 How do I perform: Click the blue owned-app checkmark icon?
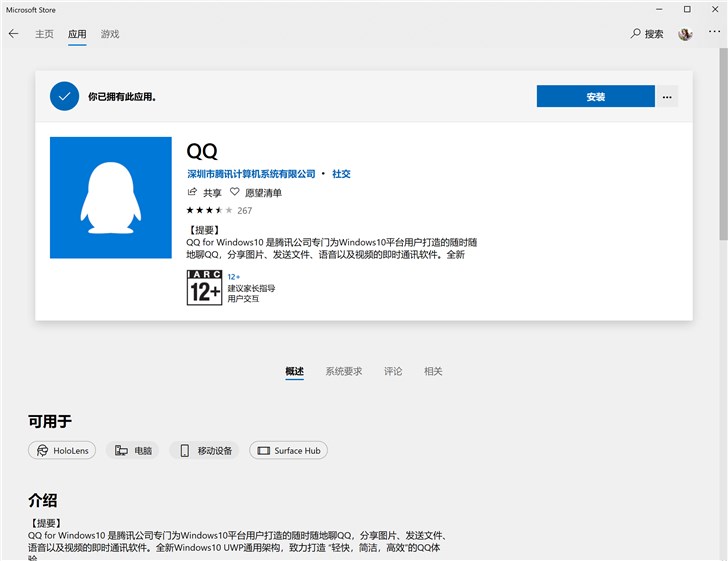(x=65, y=96)
